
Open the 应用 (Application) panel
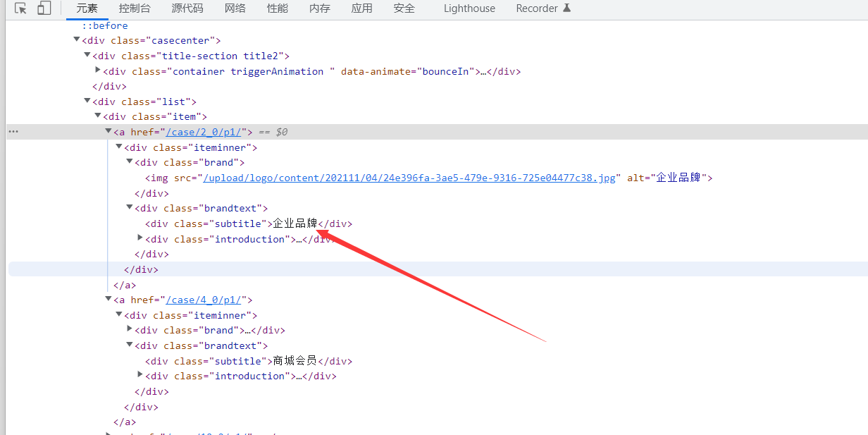click(361, 8)
